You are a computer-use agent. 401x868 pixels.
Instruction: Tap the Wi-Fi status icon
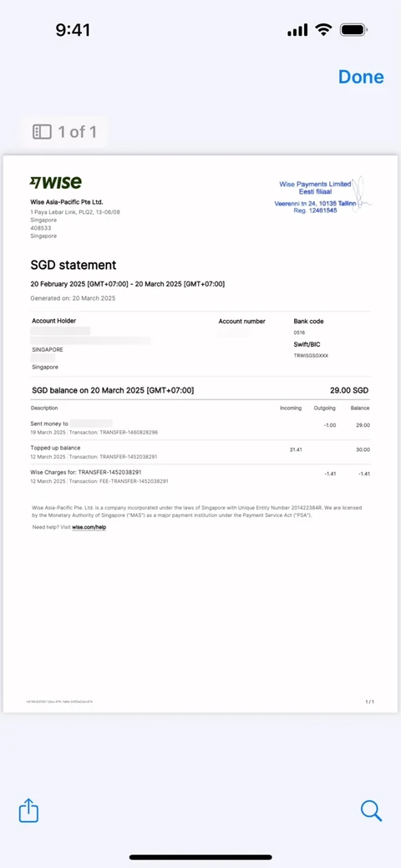(323, 30)
